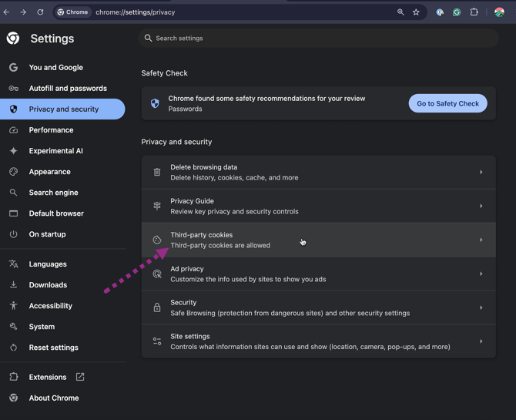The width and height of the screenshot is (516, 420).
Task: Click the browser back arrow icon
Action: tap(7, 12)
